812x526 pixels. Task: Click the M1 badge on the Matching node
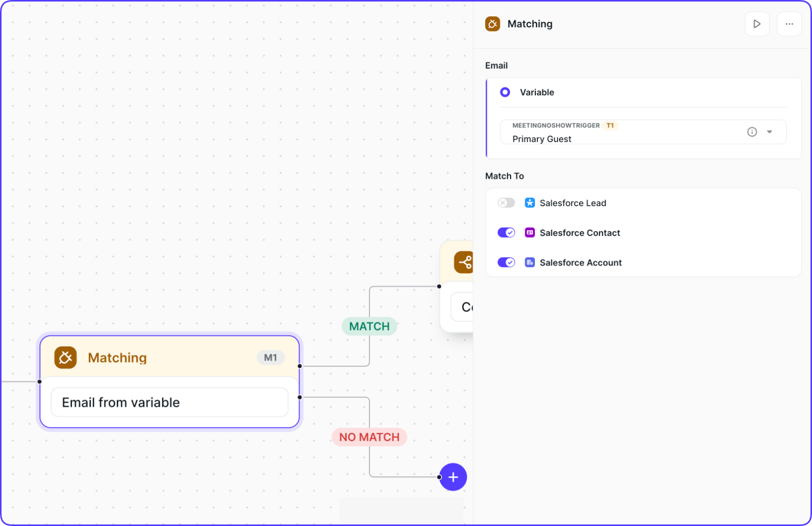270,357
